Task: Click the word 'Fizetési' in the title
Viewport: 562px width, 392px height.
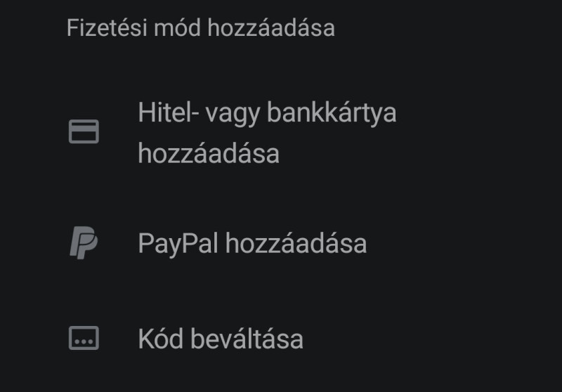Action: (x=107, y=28)
